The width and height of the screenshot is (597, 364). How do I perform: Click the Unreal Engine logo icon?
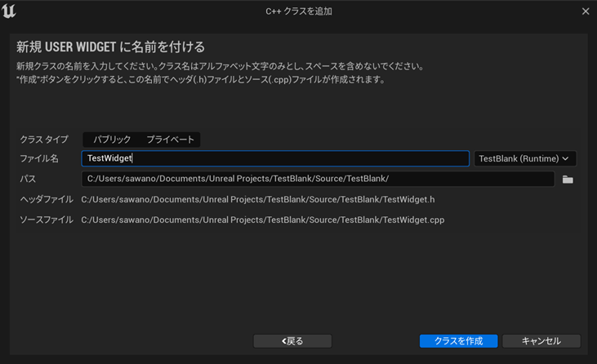(11, 11)
